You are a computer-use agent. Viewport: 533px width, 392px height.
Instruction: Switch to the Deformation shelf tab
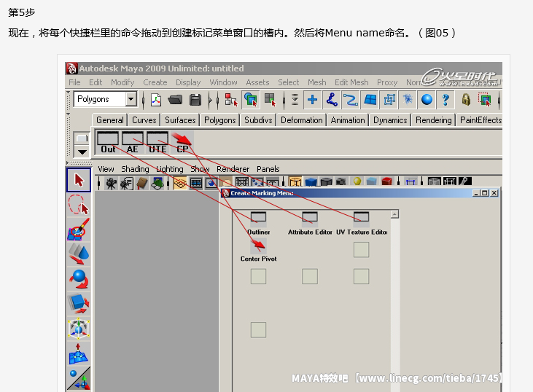(x=302, y=120)
